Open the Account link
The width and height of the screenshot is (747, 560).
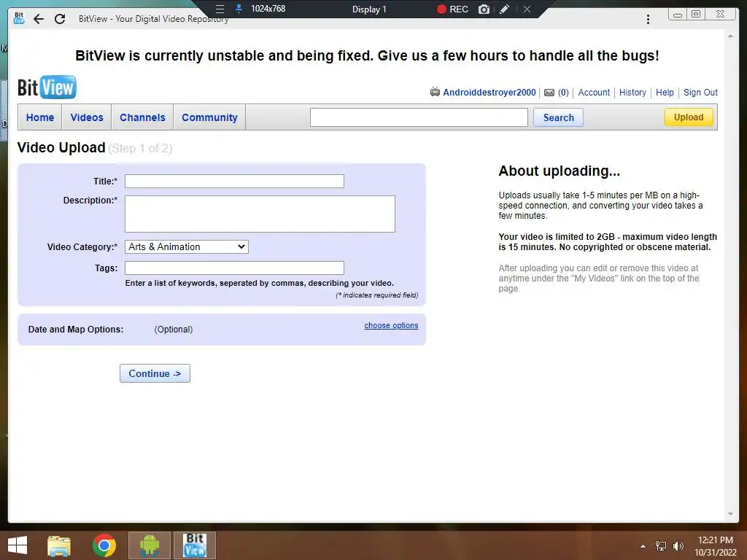click(594, 93)
